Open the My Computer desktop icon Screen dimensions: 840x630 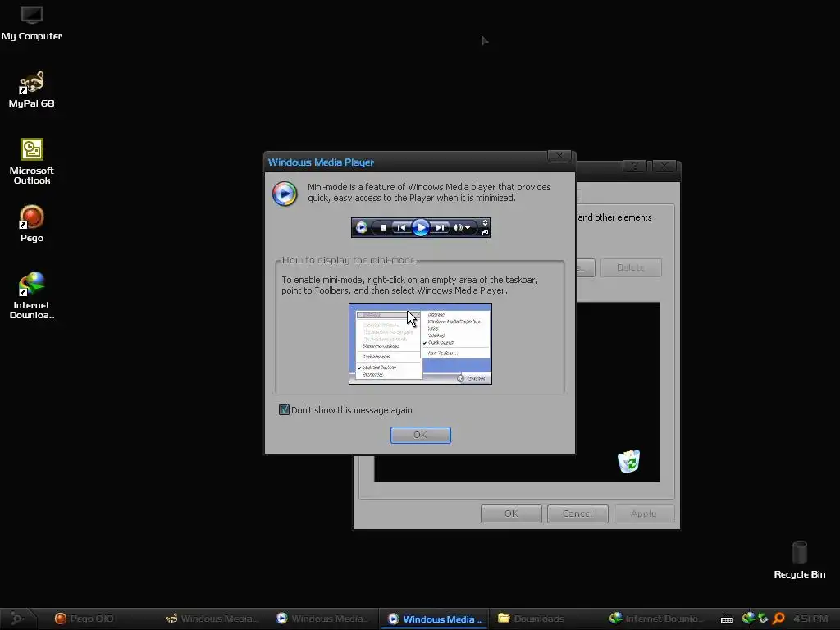pos(32,23)
